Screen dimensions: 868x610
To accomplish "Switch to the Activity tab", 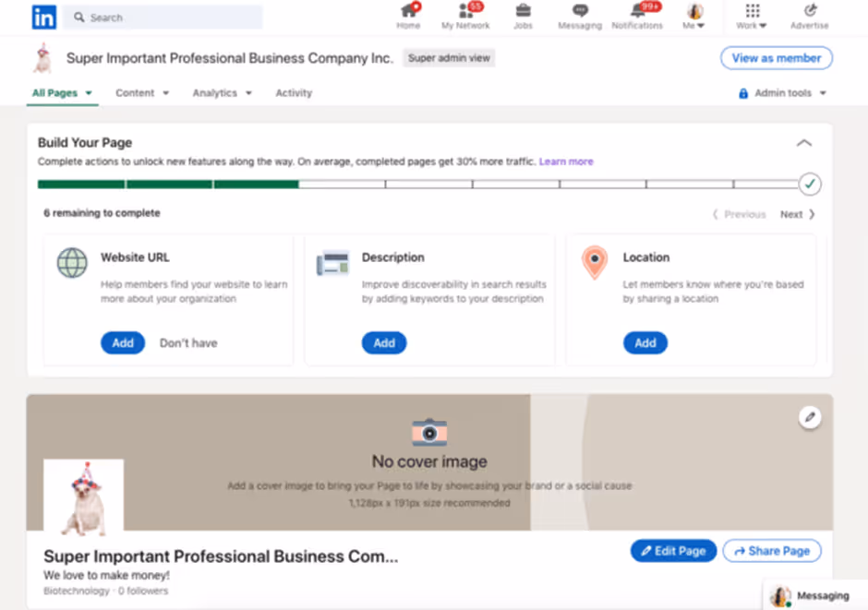I will 293,92.
